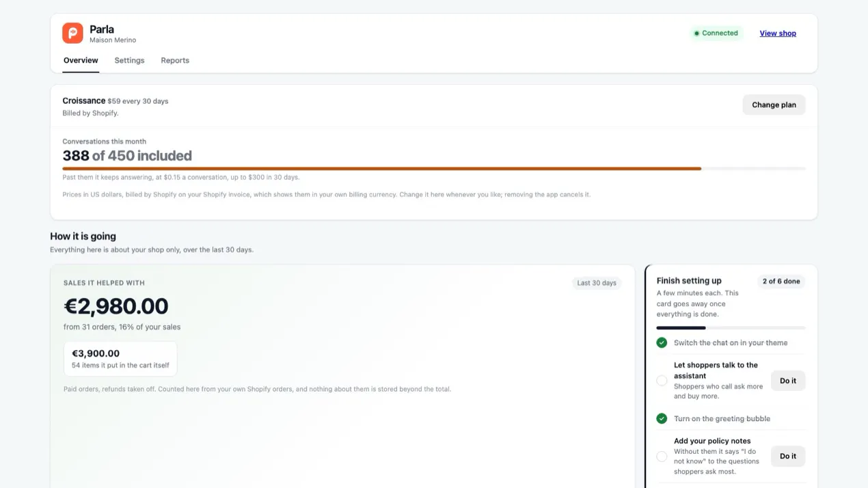Click Switch the chat on in your theme
This screenshot has height=488, width=868.
[x=731, y=342]
